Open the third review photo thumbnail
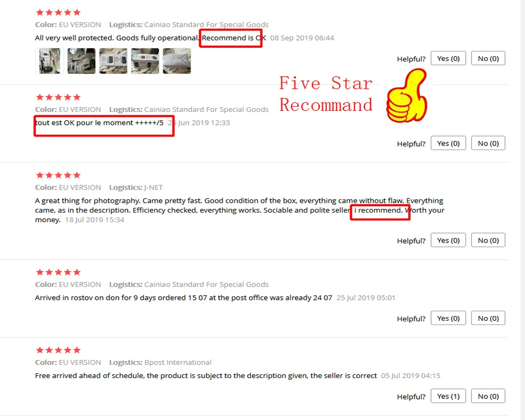The width and height of the screenshot is (525, 420). (x=113, y=61)
